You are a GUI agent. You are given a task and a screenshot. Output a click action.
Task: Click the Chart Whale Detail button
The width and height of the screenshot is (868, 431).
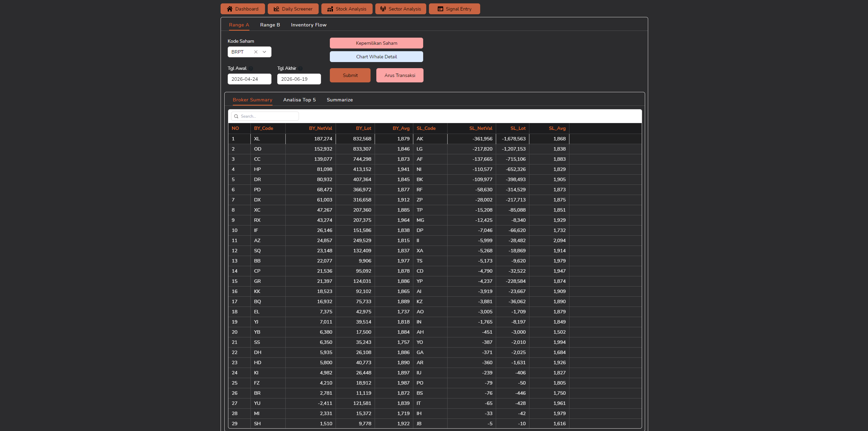tap(376, 57)
